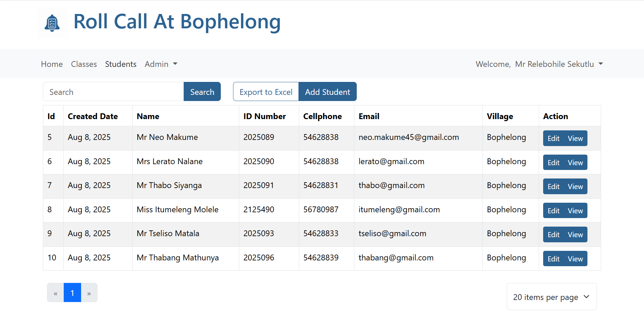Image resolution: width=644 pixels, height=315 pixels.
Task: Open the 20 items per page selector
Action: (x=551, y=297)
